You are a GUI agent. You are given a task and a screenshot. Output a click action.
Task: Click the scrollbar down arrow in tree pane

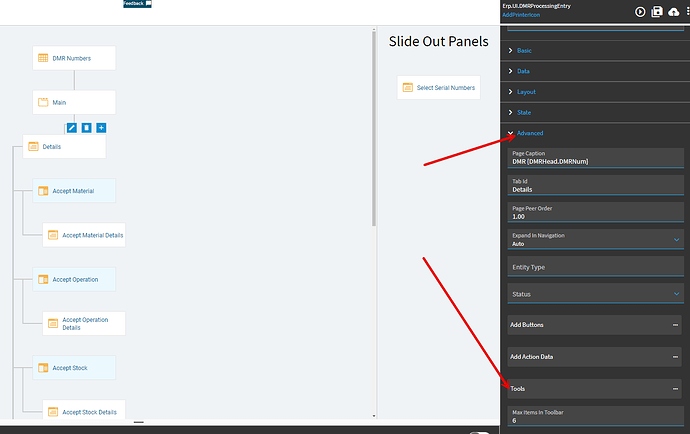click(x=374, y=416)
